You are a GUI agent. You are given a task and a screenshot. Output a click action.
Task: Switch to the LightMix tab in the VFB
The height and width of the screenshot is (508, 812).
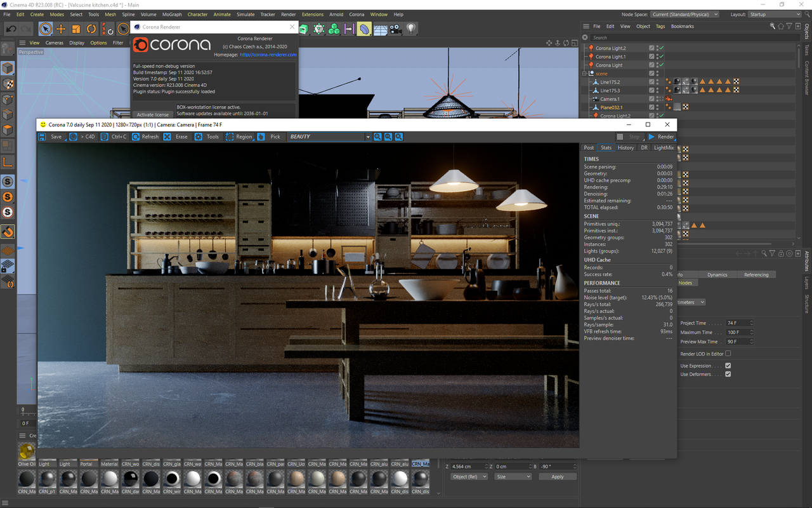pos(663,147)
